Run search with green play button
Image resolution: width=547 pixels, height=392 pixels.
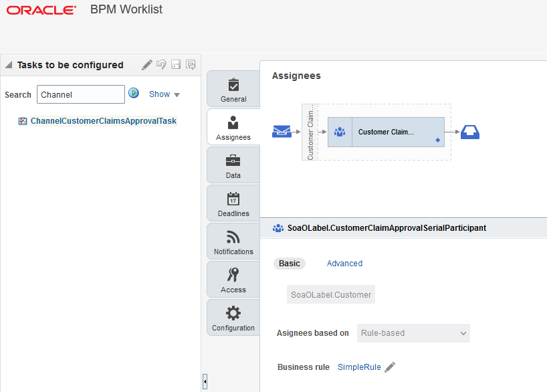[134, 93]
